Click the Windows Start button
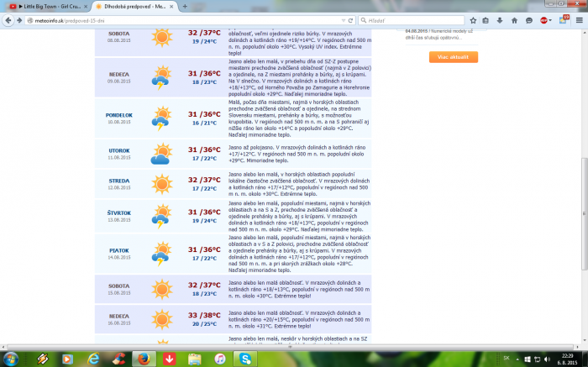Viewport: 588px width, 367px height. (x=12, y=358)
